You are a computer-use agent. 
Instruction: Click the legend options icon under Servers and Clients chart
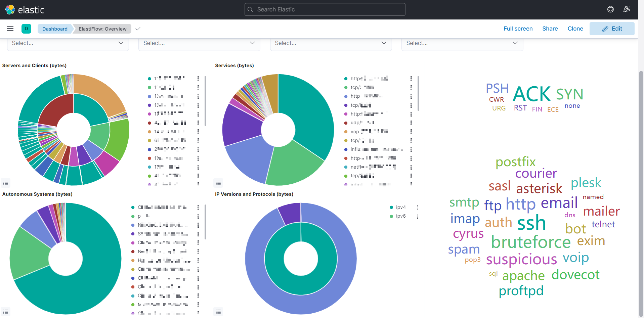(5, 183)
